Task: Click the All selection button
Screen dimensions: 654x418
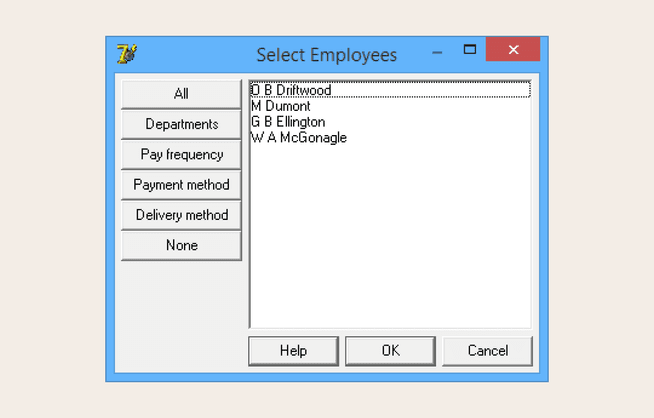Action: (x=181, y=94)
